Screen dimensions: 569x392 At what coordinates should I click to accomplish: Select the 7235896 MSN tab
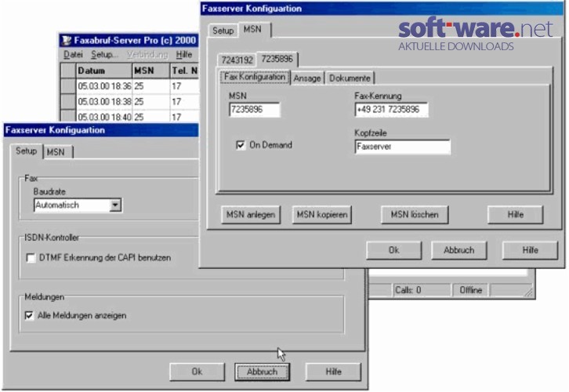coord(277,59)
